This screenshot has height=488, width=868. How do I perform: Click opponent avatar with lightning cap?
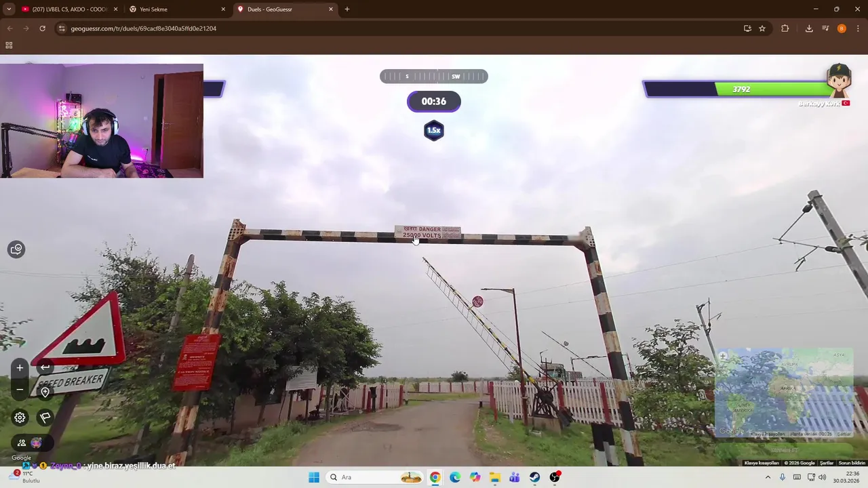click(840, 81)
